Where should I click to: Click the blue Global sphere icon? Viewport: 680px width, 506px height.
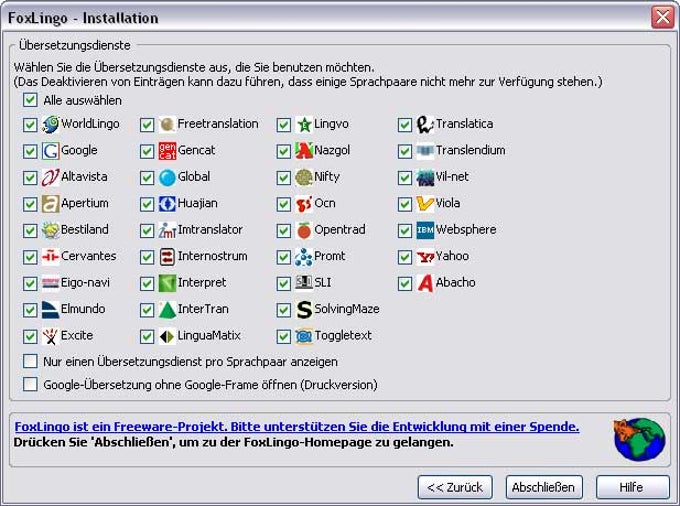point(167,177)
